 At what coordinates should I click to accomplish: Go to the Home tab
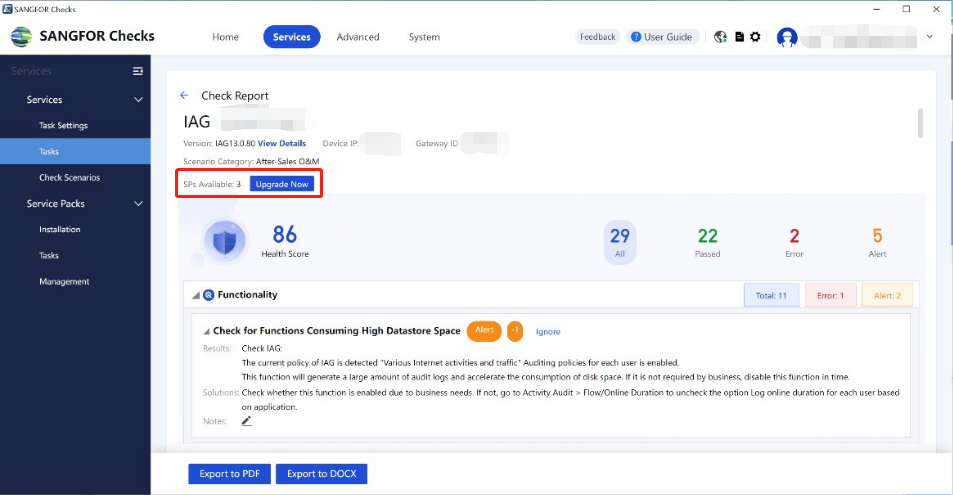(x=225, y=37)
